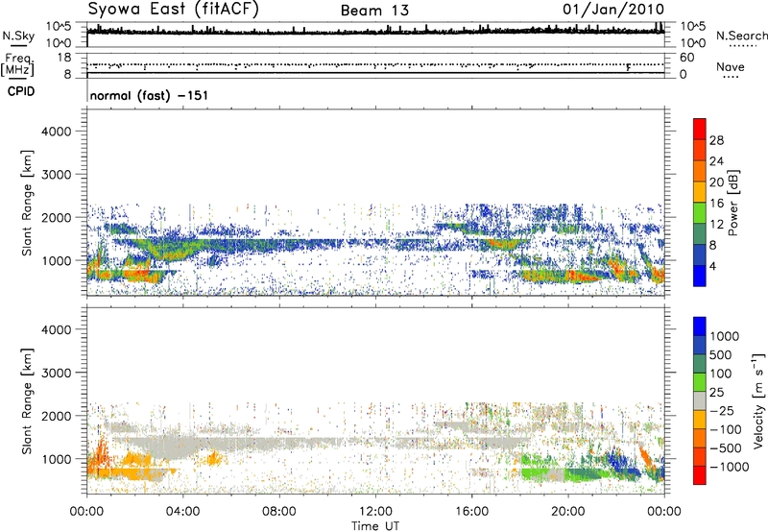The image size is (768, 532).
Task: Pick the yellow-orange 16–20 dB power swatch
Action: pyautogui.click(x=700, y=192)
